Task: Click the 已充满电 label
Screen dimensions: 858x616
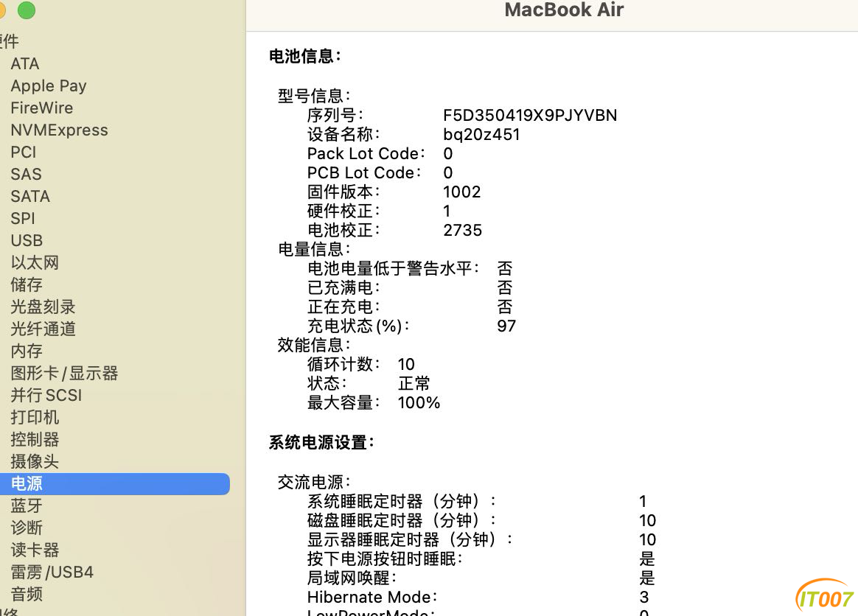Action: 343,288
